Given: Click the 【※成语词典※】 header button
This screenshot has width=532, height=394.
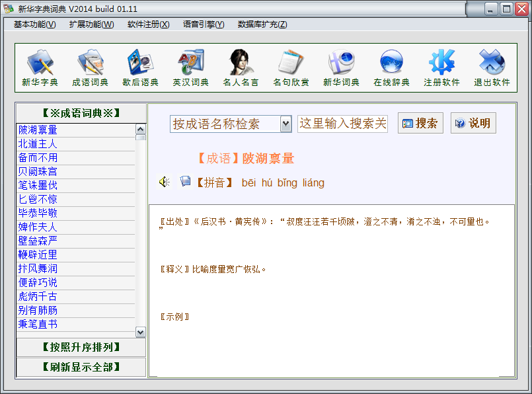Looking at the screenshot, I should click(x=81, y=113).
